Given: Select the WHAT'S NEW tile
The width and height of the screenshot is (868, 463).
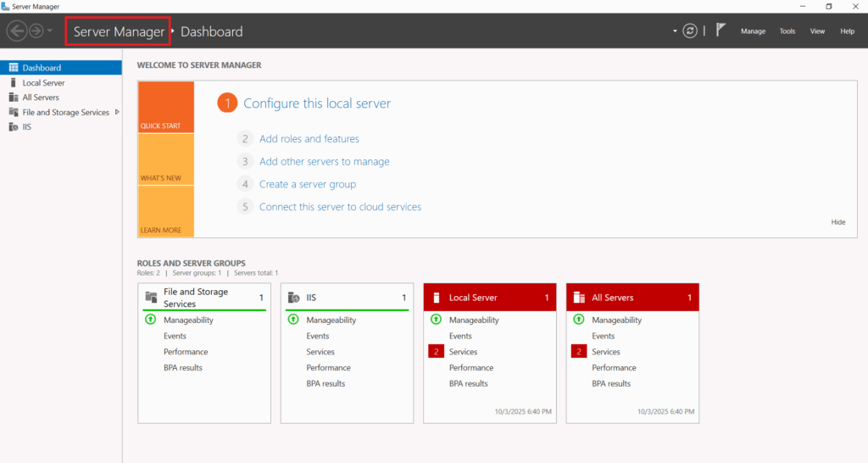Looking at the screenshot, I should pos(166,160).
